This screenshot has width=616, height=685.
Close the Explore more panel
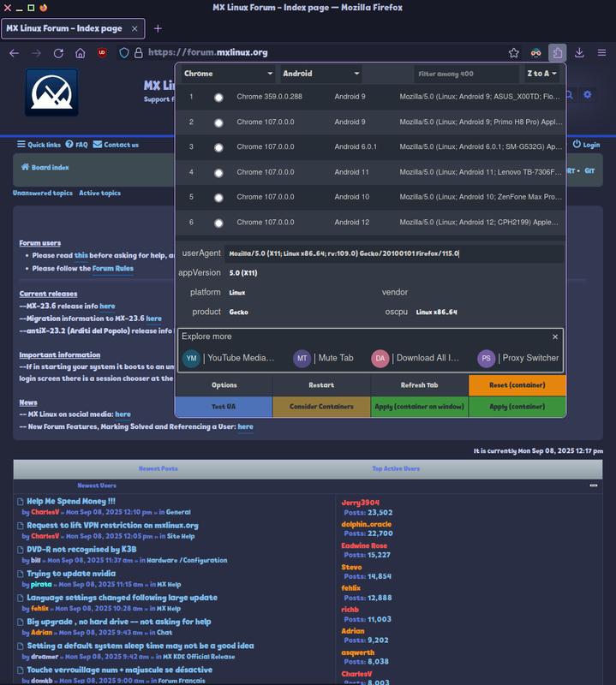click(555, 337)
